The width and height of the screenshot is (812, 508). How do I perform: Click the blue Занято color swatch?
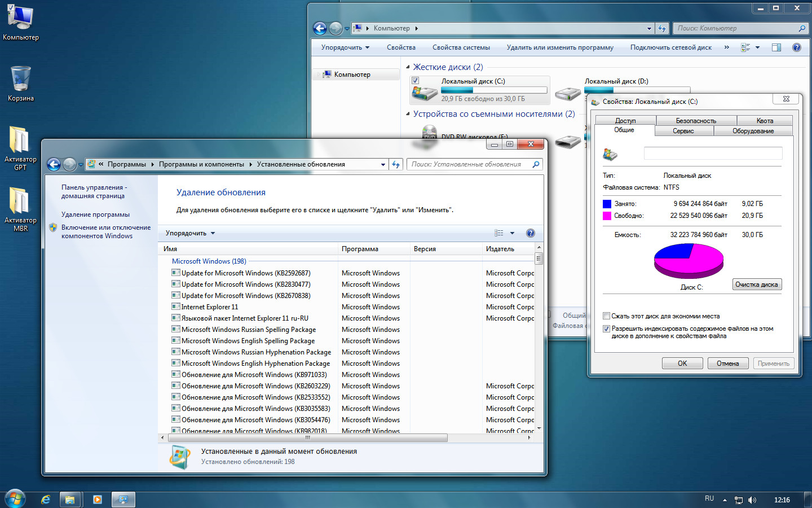click(x=607, y=204)
